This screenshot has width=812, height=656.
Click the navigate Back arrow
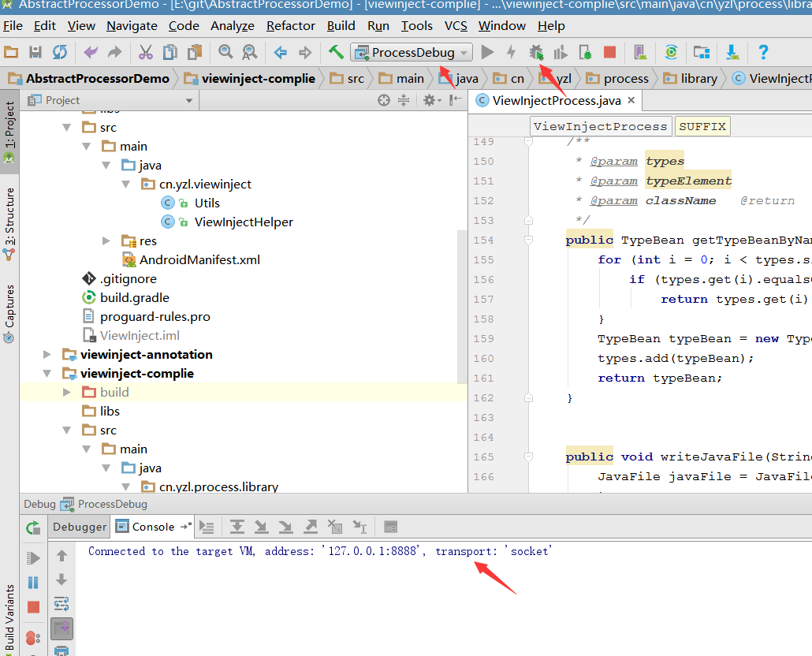click(x=280, y=52)
